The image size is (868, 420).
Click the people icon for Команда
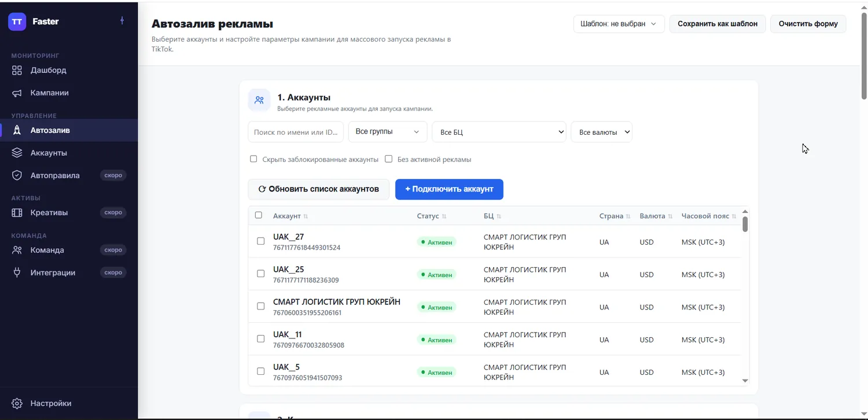[17, 250]
